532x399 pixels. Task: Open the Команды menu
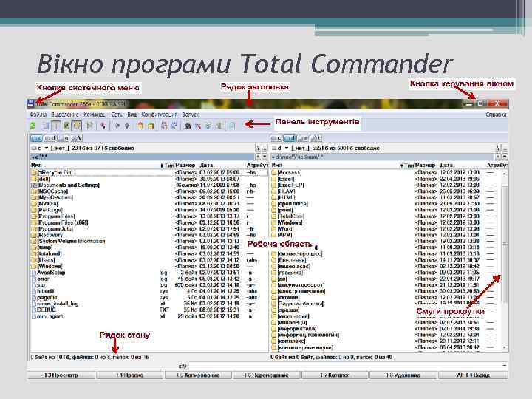tap(95, 115)
